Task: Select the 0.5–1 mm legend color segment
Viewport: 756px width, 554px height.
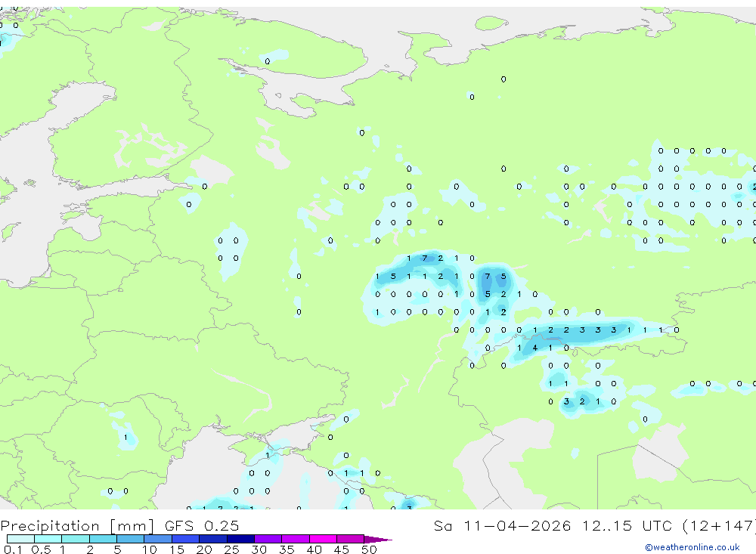Action: coord(48,539)
